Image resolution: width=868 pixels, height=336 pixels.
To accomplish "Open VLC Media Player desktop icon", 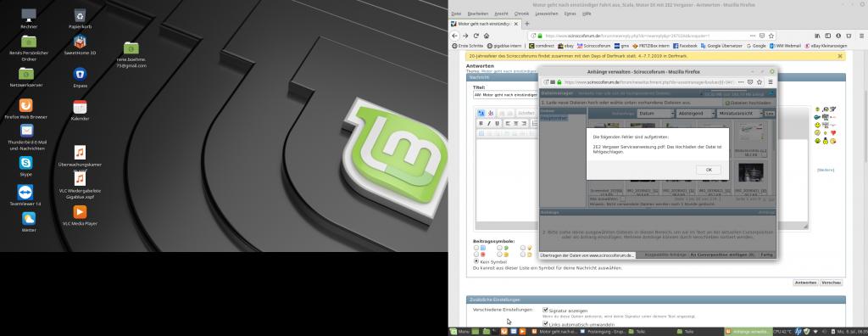I will coord(80,212).
